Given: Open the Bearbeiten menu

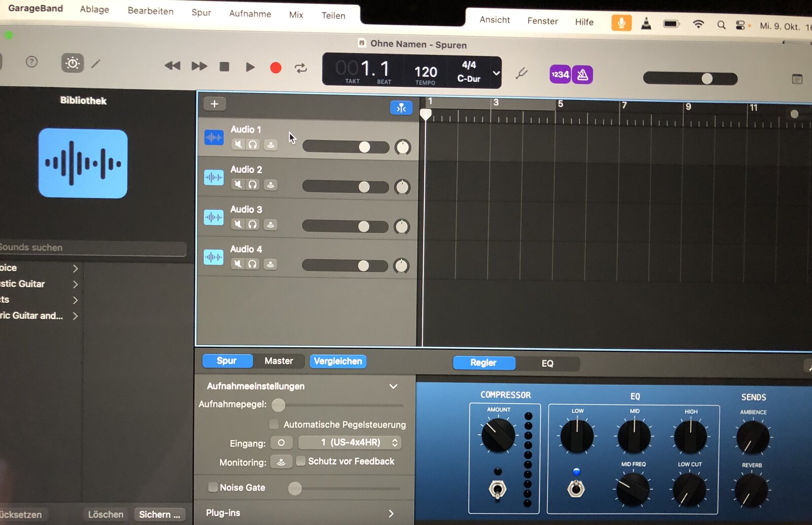Looking at the screenshot, I should [150, 11].
